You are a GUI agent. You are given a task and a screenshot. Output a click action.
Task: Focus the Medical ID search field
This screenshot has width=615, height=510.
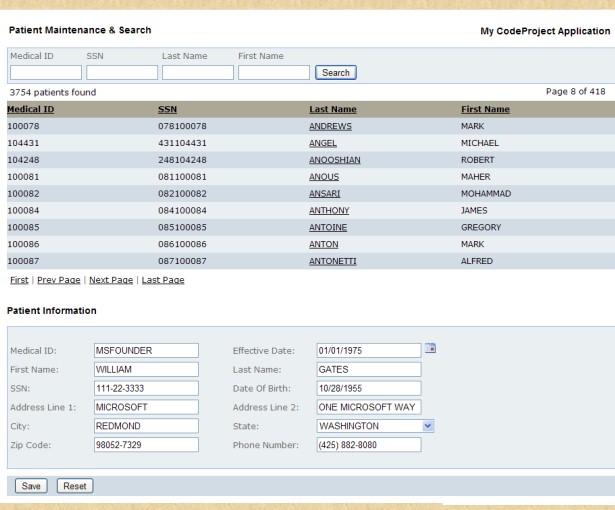46,73
